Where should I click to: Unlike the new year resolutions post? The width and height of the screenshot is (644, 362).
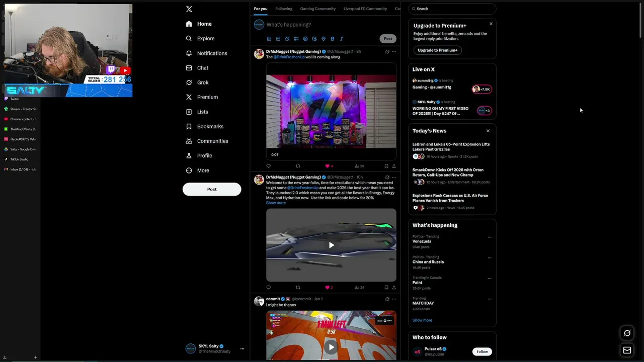329,288
